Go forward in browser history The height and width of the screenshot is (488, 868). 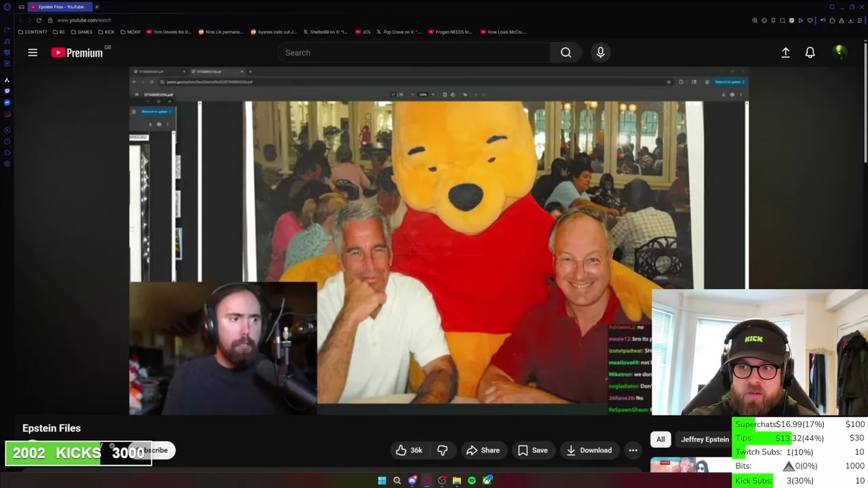29,20
